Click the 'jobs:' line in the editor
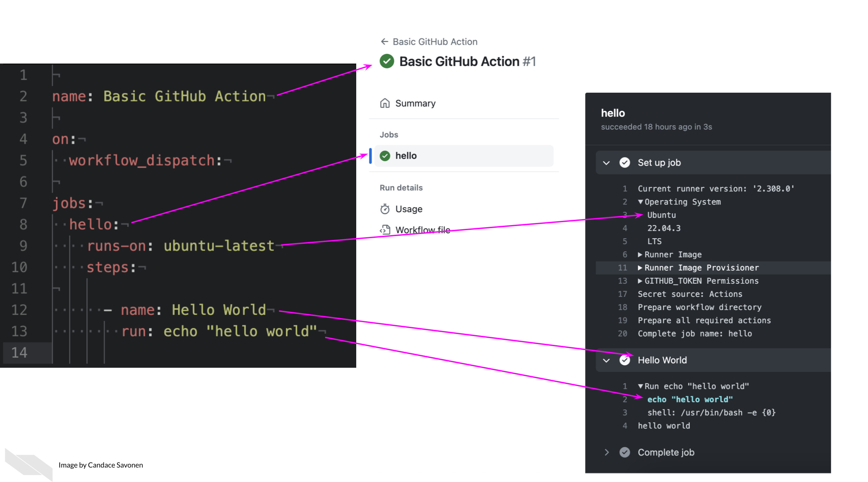The image size is (868, 482). coord(73,203)
